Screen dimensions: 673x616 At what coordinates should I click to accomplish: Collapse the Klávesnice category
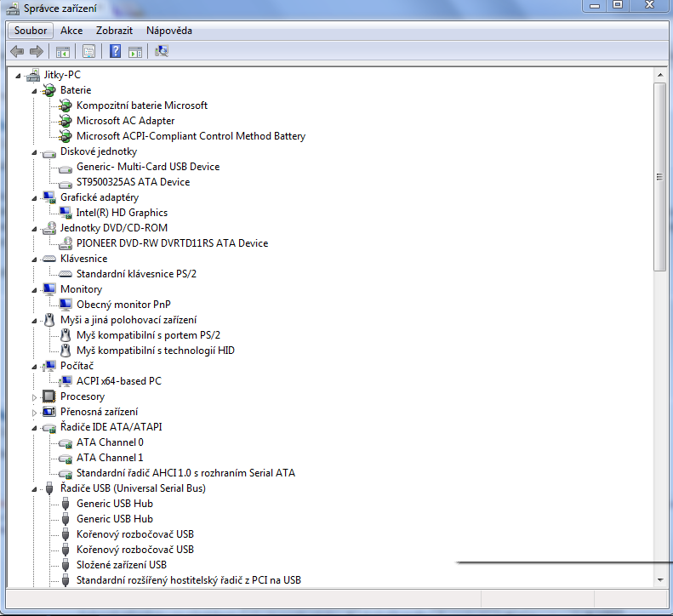[34, 260]
